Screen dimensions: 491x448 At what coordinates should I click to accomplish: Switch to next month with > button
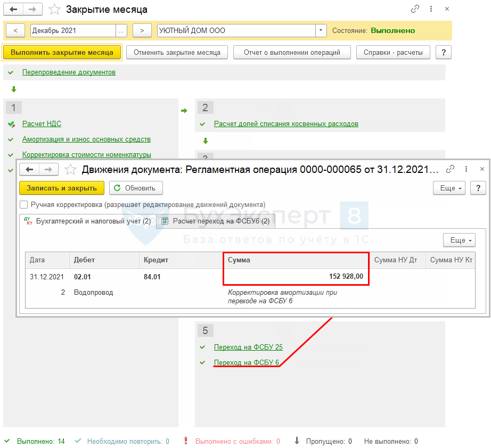[x=142, y=31]
